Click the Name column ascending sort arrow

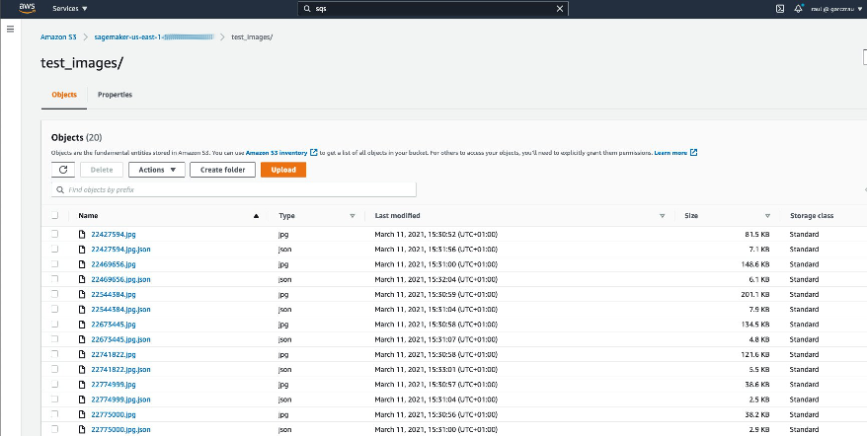[256, 216]
